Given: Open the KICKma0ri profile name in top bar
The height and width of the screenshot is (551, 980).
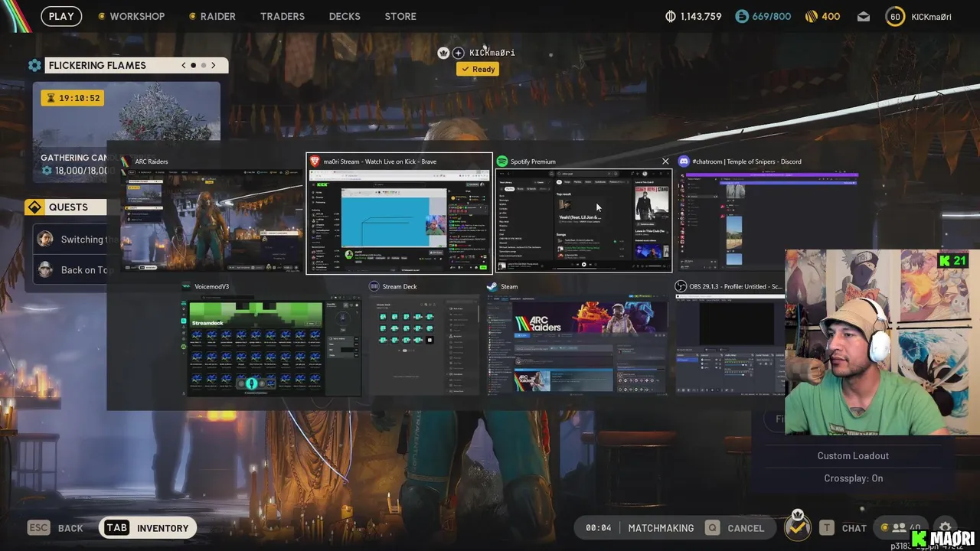Looking at the screenshot, I should coord(931,16).
